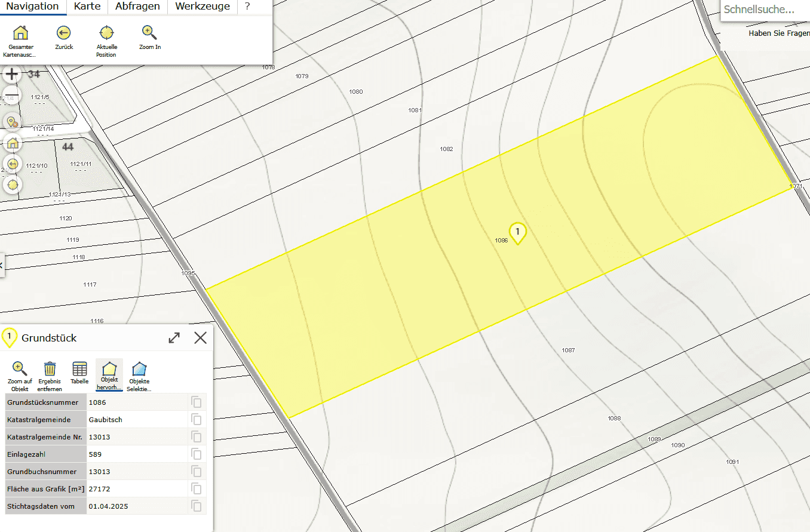The height and width of the screenshot is (532, 810).
Task: Click the Haben Sie Fragen link
Action: click(x=779, y=33)
